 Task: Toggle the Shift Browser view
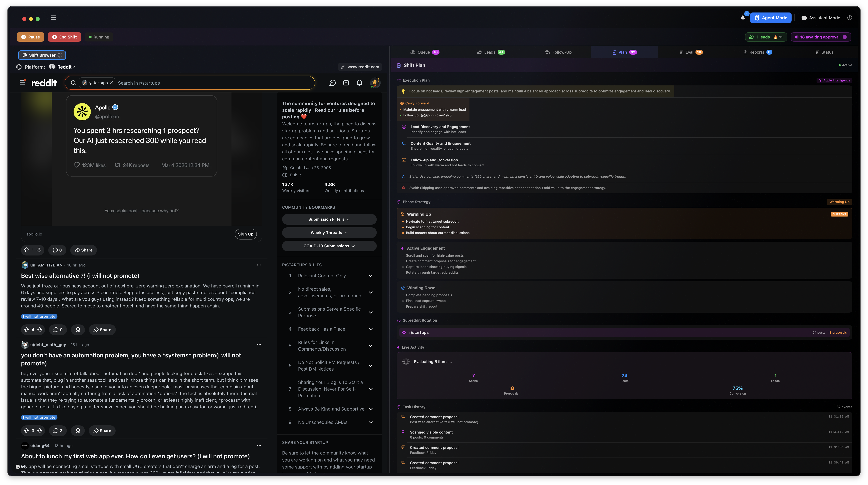tap(42, 55)
